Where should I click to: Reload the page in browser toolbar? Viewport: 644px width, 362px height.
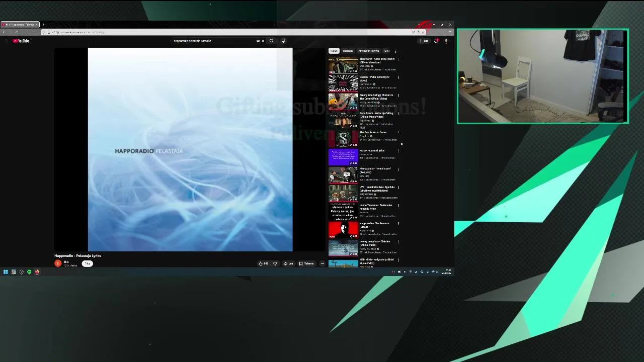click(17, 32)
